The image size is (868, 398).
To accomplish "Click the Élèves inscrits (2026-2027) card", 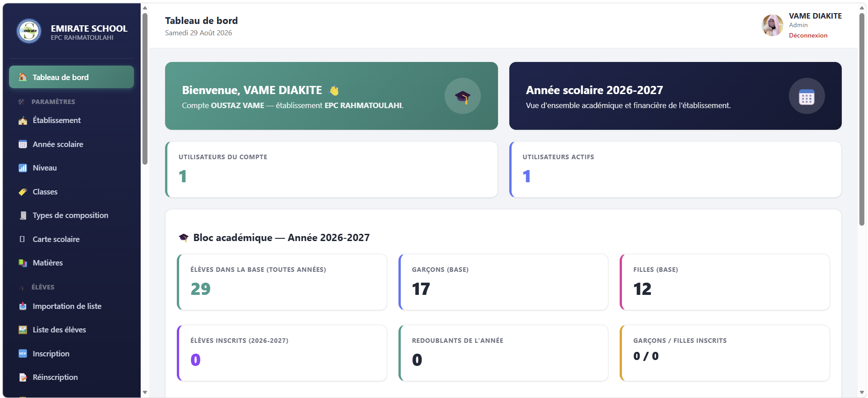I will point(282,353).
